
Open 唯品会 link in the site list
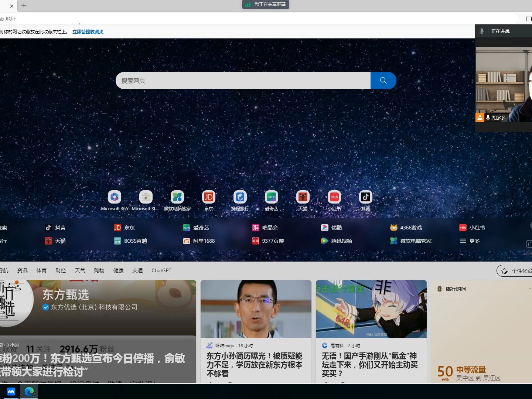click(265, 228)
